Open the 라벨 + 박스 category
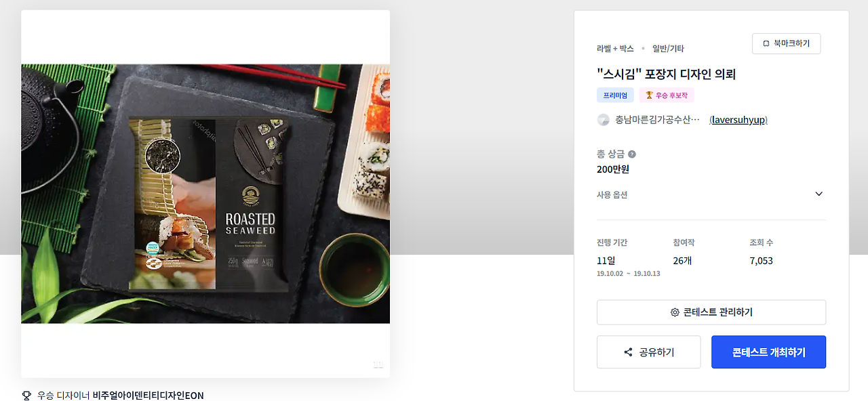Image resolution: width=868 pixels, height=401 pixels. pyautogui.click(x=615, y=49)
